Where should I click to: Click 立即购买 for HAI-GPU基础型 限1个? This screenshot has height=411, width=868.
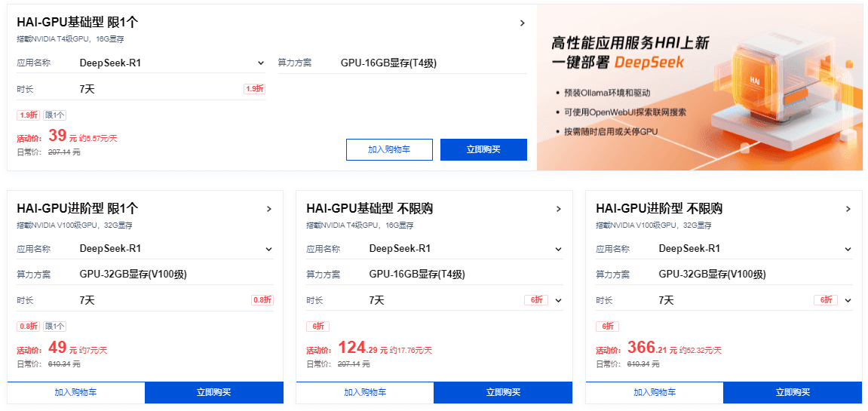point(484,149)
